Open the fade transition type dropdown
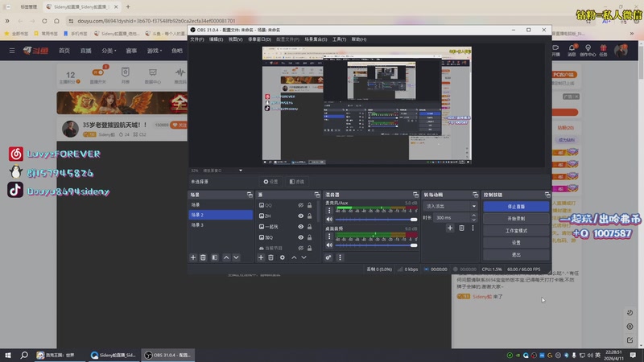The image size is (644, 362). pos(450,206)
